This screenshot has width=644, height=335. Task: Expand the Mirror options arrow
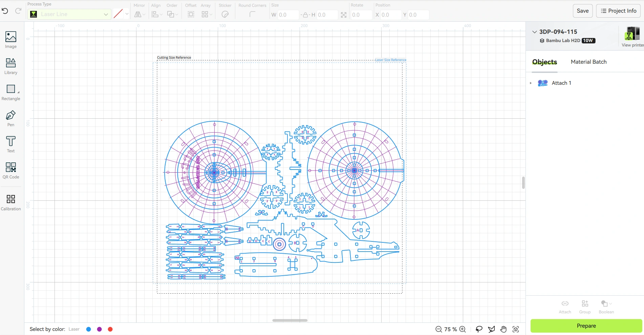coord(144,15)
